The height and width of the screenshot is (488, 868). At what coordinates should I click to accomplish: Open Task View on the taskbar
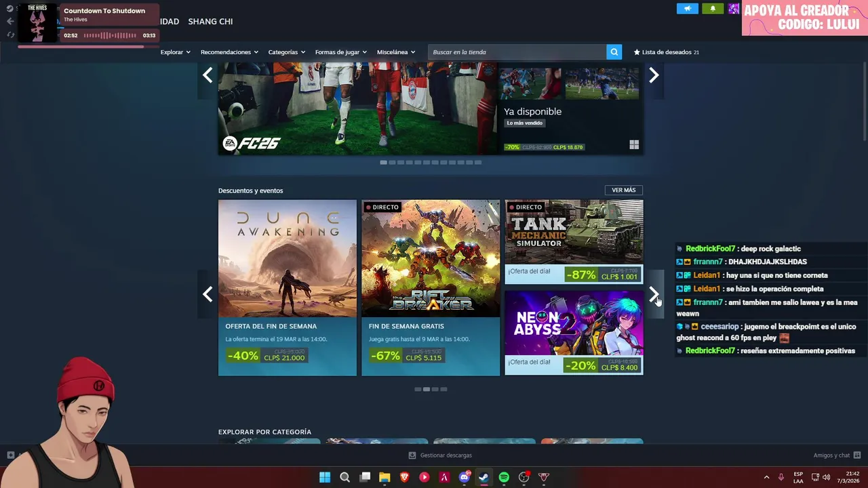365,477
